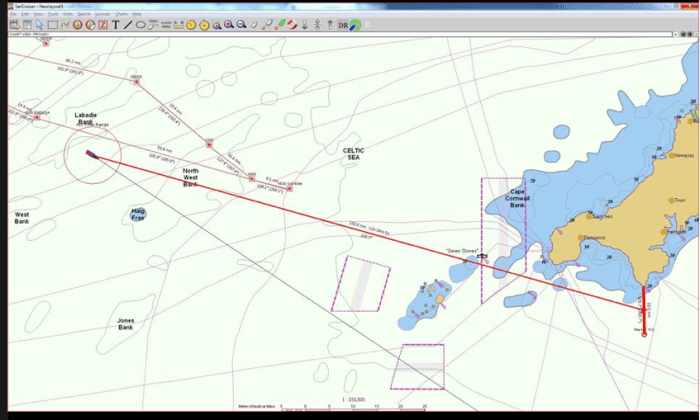This screenshot has width=700, height=420.
Task: Select the Line drawing tool
Action: (x=127, y=24)
